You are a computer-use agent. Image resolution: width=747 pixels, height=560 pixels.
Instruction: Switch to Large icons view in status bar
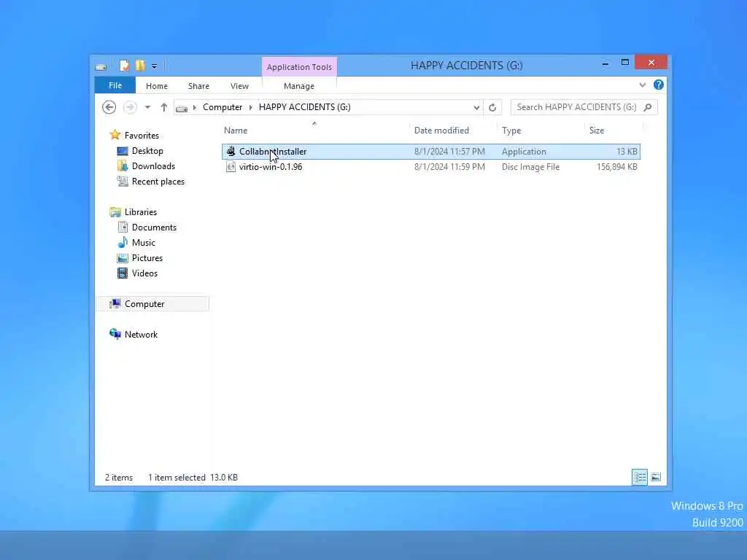tap(656, 477)
